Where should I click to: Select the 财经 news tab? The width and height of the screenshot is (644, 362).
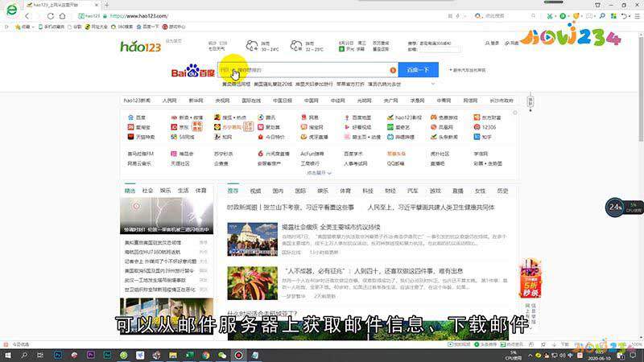point(390,191)
